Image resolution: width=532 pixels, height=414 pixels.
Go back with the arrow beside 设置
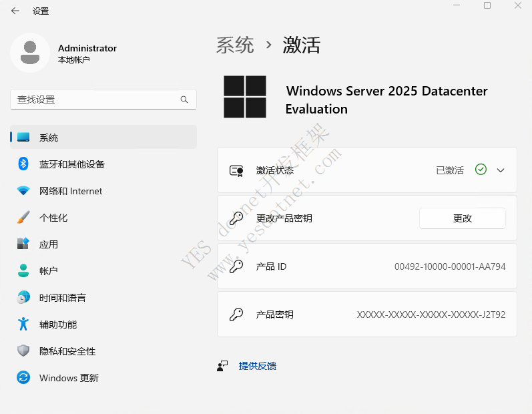15,11
